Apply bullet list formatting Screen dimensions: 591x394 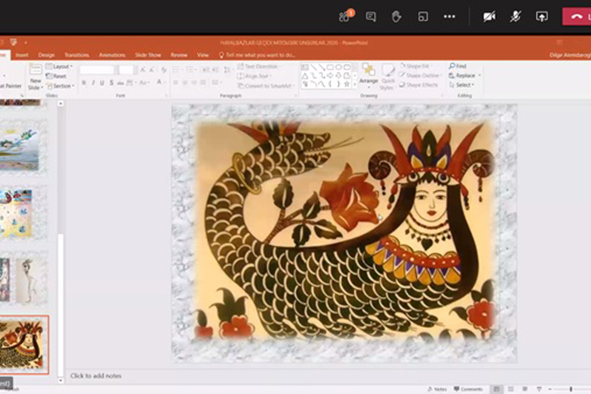pos(177,70)
